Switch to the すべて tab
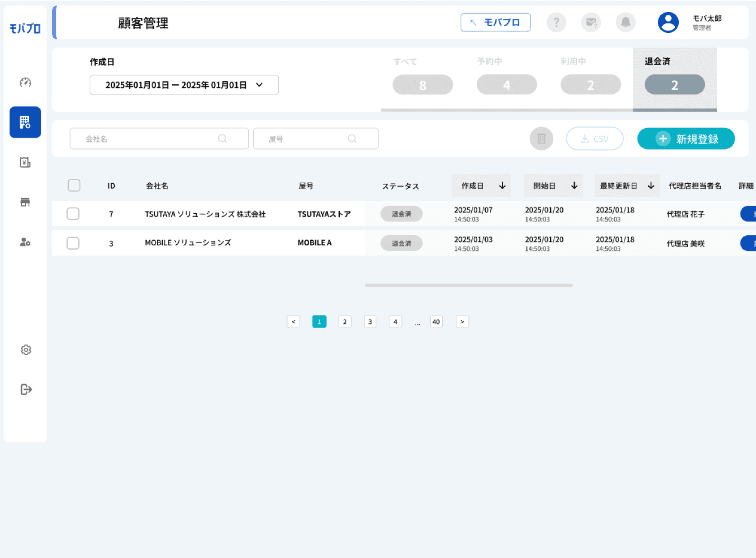 [x=423, y=79]
